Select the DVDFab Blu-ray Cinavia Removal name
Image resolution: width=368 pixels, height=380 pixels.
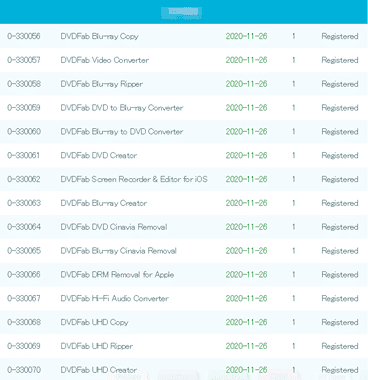pyautogui.click(x=119, y=251)
